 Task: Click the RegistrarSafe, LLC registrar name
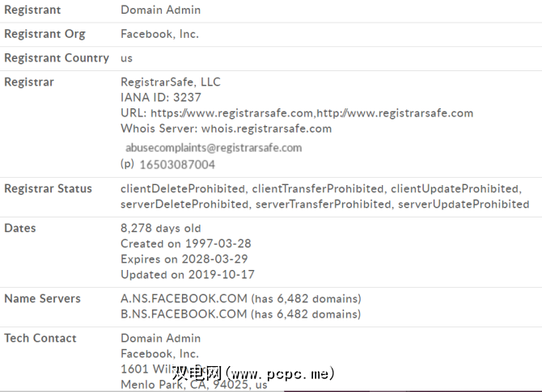point(170,82)
